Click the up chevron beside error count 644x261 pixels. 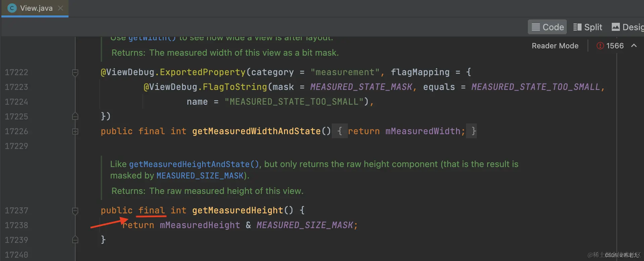634,46
